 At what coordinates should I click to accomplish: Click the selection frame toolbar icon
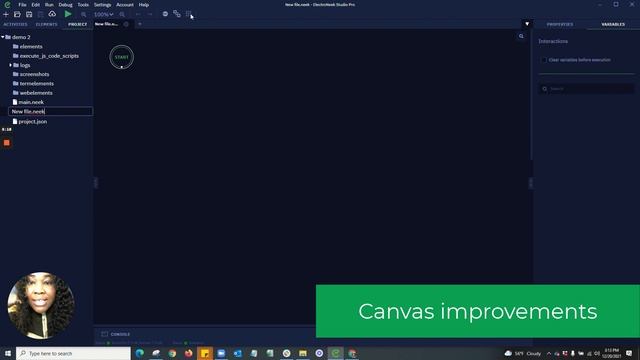(x=189, y=14)
